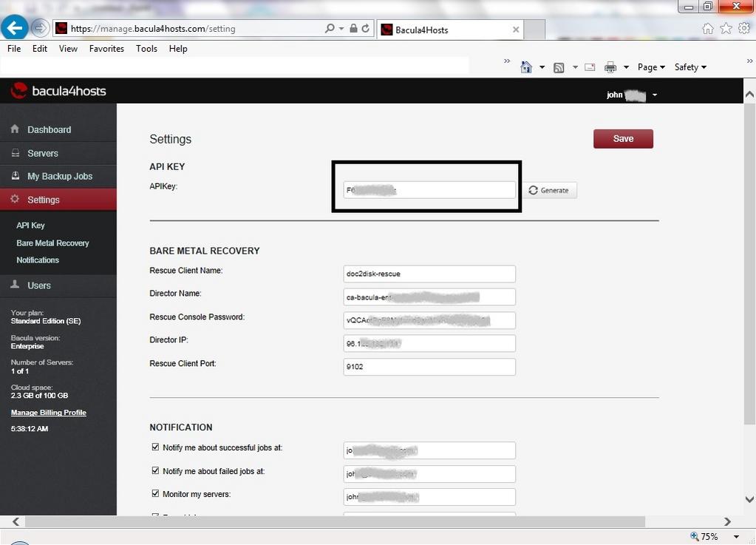The image size is (756, 545).
Task: Click the refresh icon in address bar
Action: tap(366, 28)
